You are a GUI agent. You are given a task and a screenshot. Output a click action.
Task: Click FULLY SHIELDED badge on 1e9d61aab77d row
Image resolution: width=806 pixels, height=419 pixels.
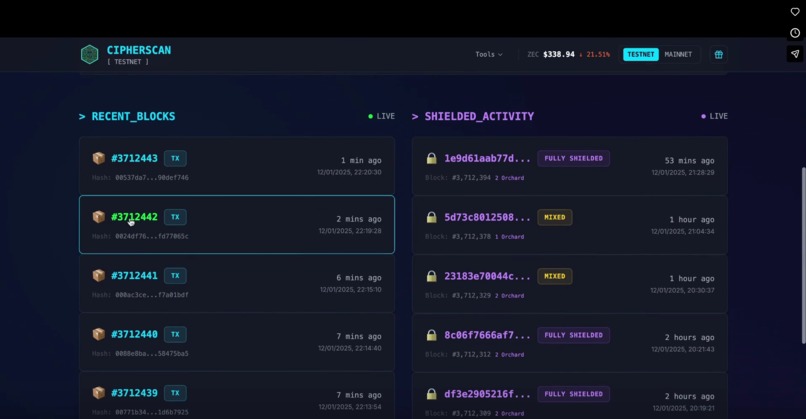click(x=574, y=158)
